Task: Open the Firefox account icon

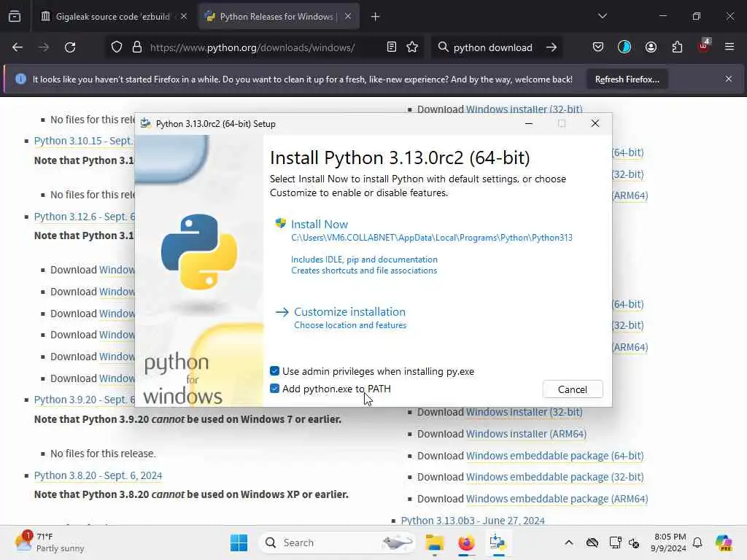Action: tap(651, 47)
